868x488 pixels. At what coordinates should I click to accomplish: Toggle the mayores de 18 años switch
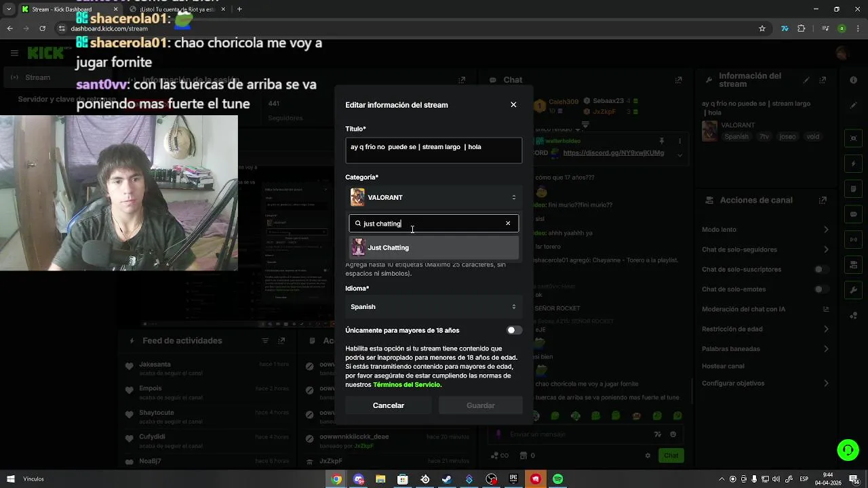[x=514, y=330]
